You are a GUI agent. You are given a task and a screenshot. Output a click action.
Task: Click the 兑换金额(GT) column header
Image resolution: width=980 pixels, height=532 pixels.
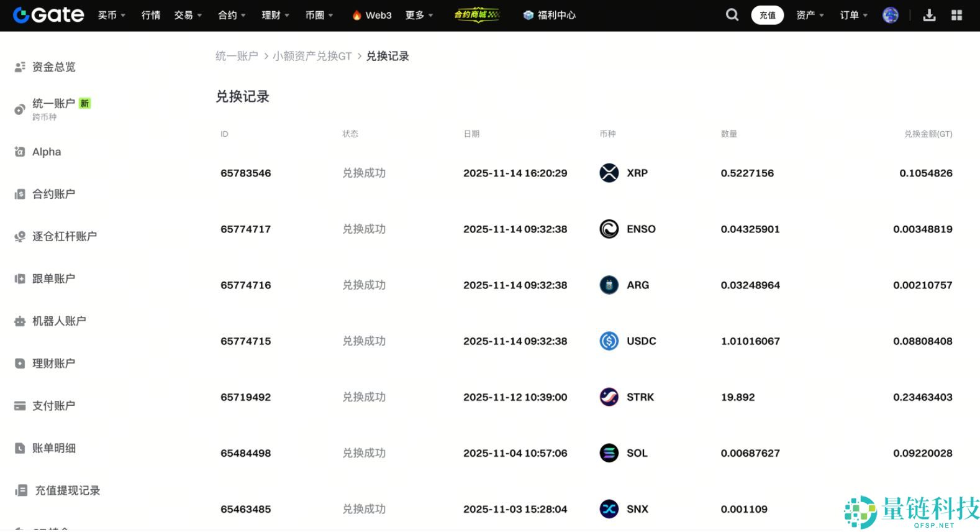pos(928,134)
